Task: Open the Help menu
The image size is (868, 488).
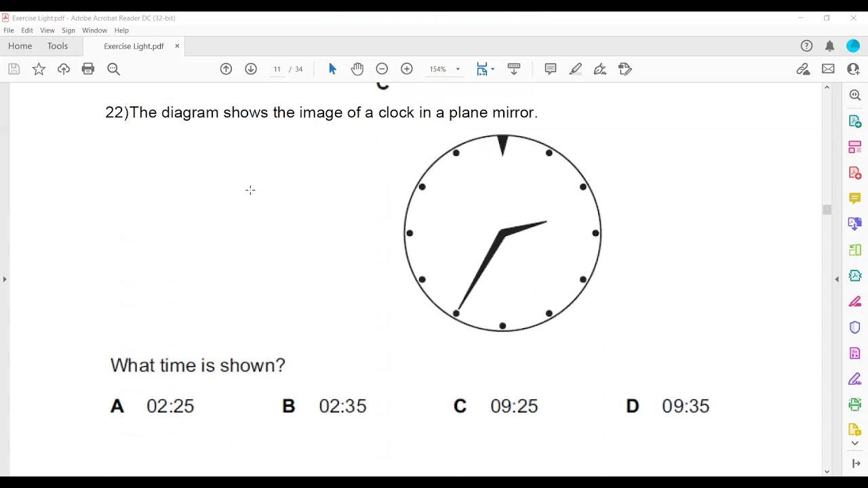Action: click(x=121, y=30)
